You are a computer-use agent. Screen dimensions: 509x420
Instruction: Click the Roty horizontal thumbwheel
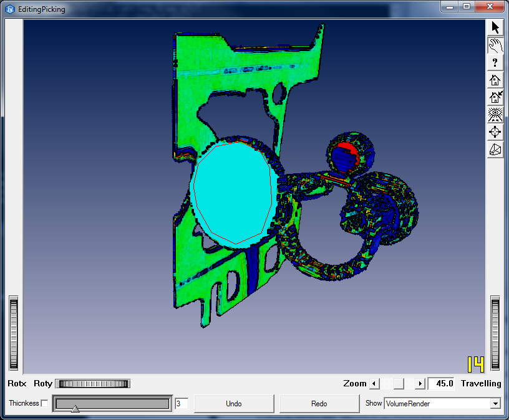click(92, 384)
